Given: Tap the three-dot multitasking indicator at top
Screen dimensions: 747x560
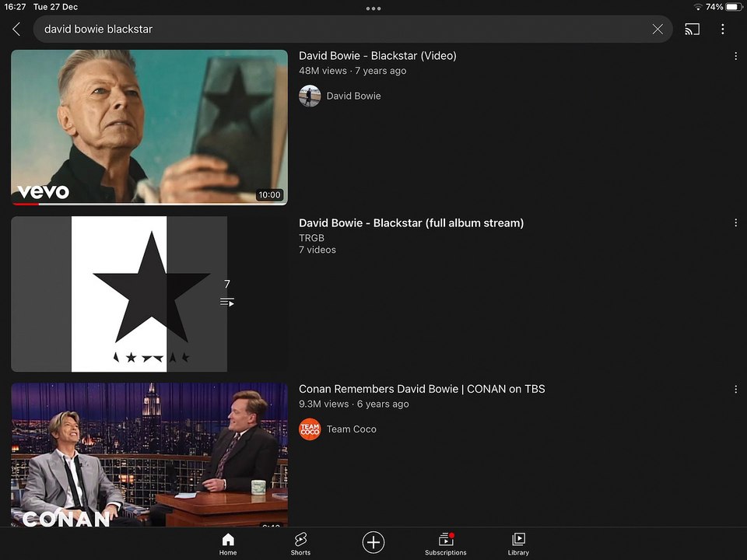Looking at the screenshot, I should [x=373, y=9].
